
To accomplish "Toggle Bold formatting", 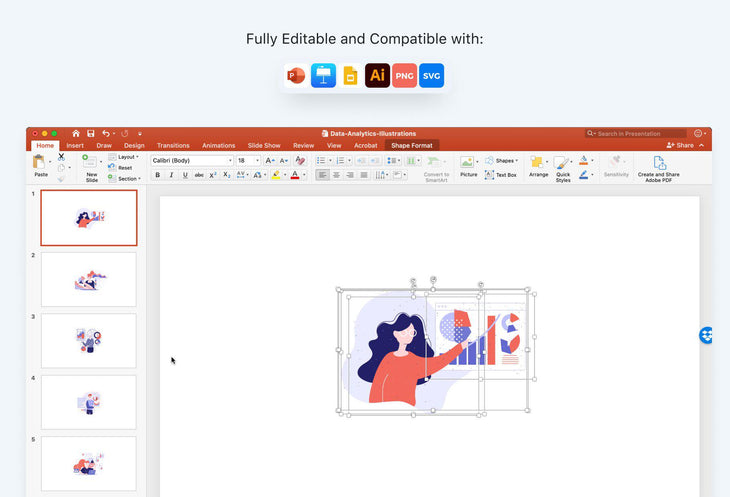I will click(157, 175).
